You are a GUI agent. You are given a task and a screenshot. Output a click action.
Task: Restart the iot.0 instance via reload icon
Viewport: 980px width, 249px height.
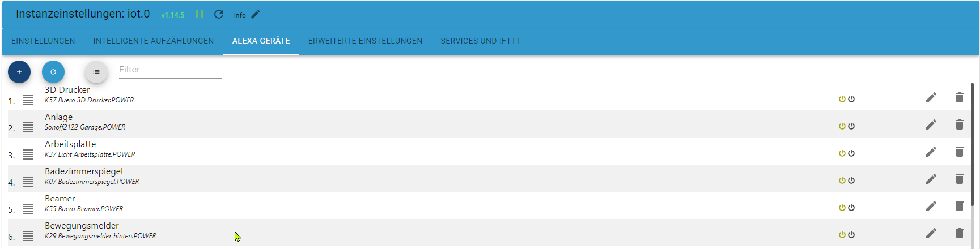tap(219, 14)
